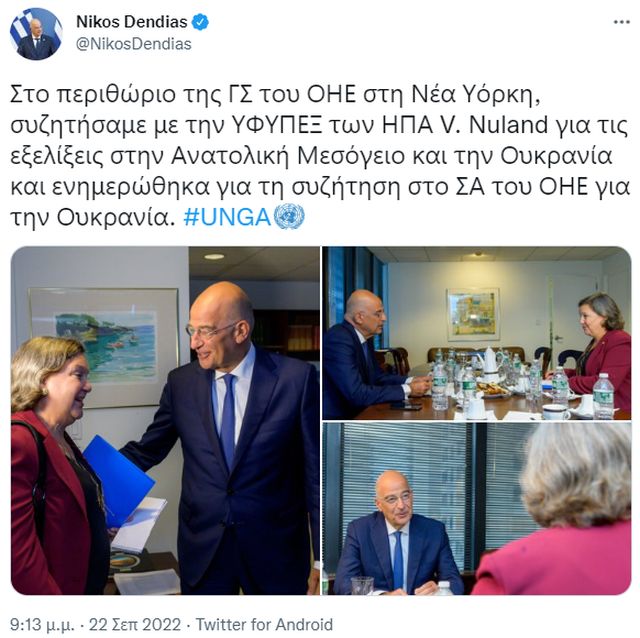The height and width of the screenshot is (638, 640).
Task: Open the #UNGA hashtag
Action: pyautogui.click(x=227, y=217)
